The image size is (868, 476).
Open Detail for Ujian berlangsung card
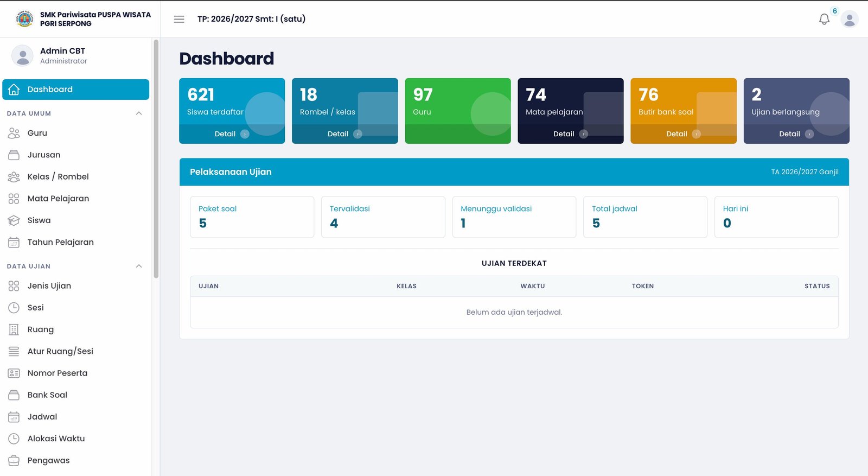click(796, 134)
